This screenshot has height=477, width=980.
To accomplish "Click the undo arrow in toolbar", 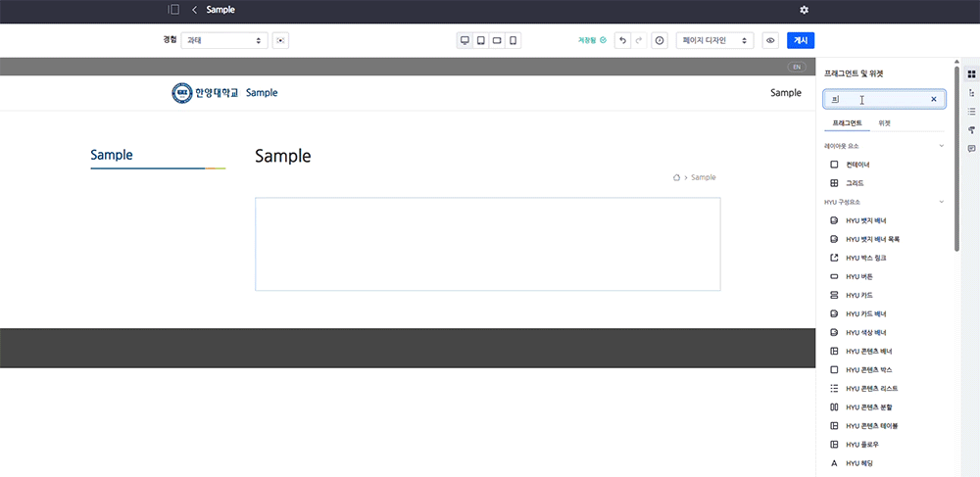I will point(621,41).
